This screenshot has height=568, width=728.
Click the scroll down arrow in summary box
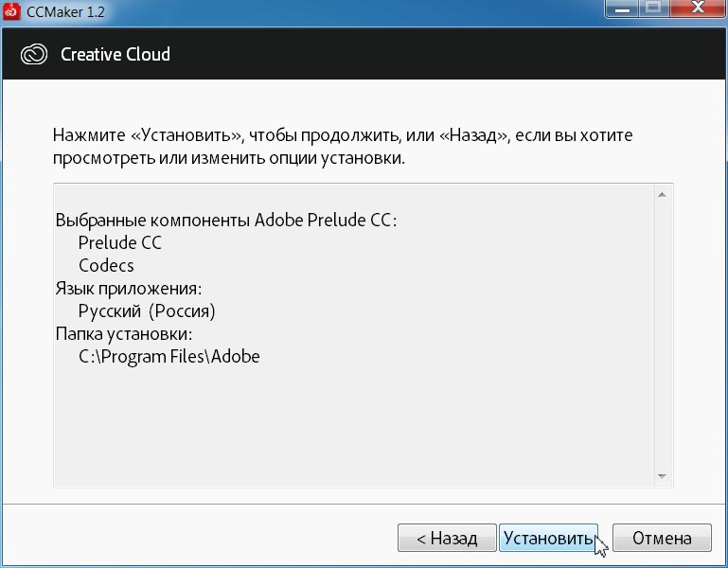[x=662, y=476]
